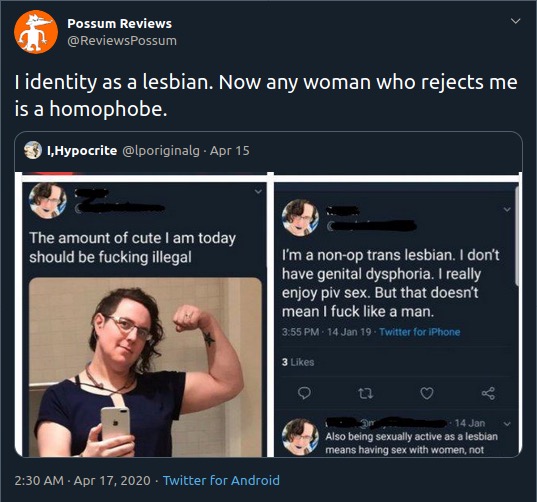Screen dimensions: 537x502
Task: Click the reply speech bubble icon
Action: (304, 393)
